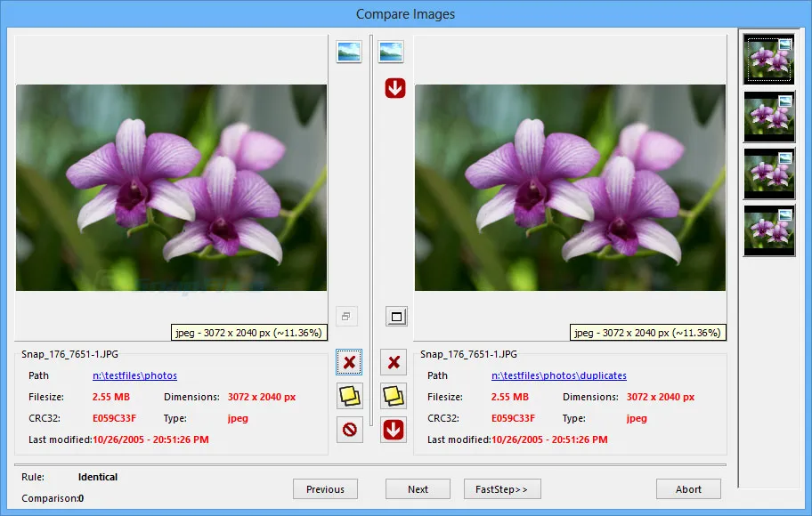Open left image with the landscape icon

tap(349, 52)
